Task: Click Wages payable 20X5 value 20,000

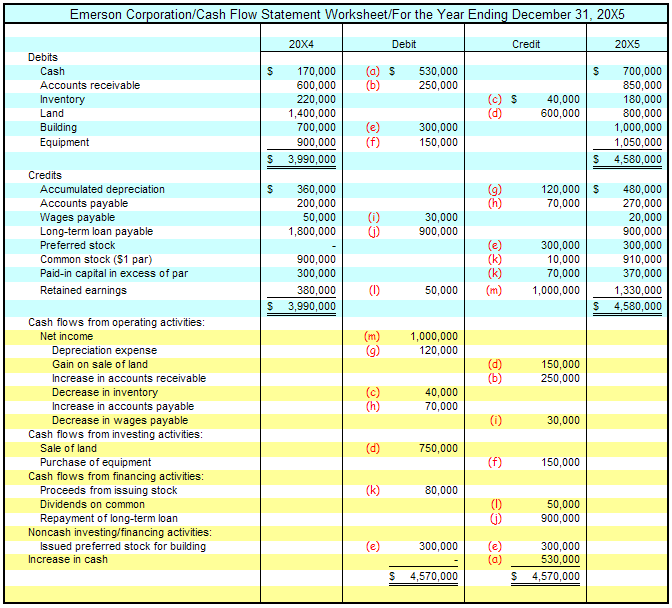Action: [x=645, y=218]
